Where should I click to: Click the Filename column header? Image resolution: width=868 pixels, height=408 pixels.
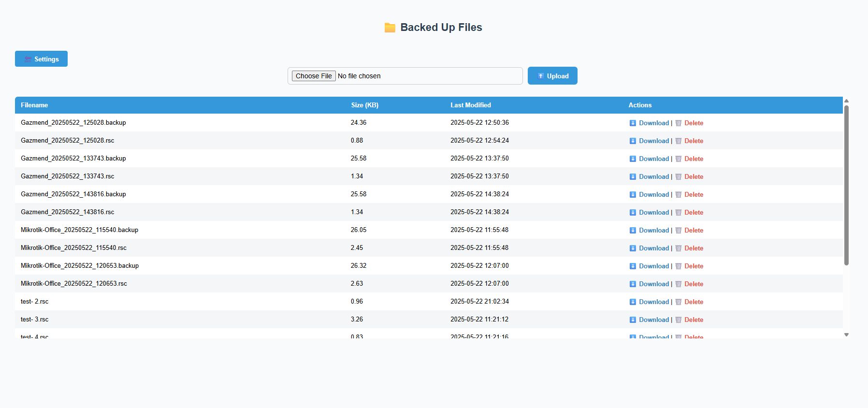[34, 105]
